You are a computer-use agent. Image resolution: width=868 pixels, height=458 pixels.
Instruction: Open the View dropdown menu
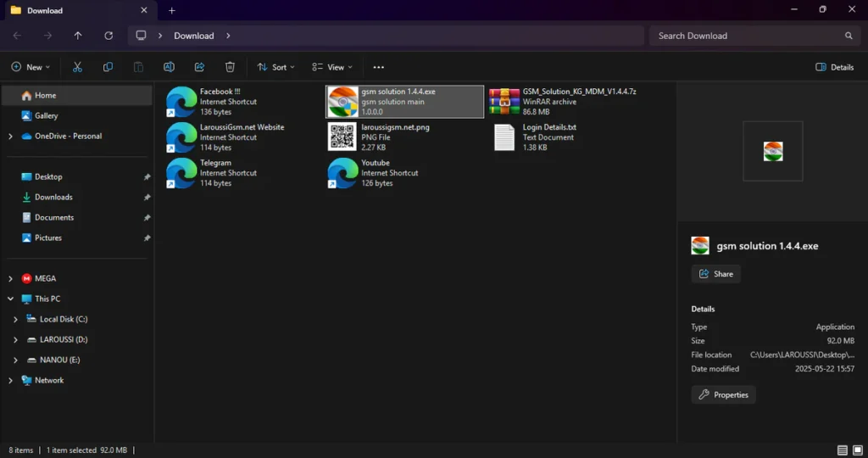tap(332, 67)
